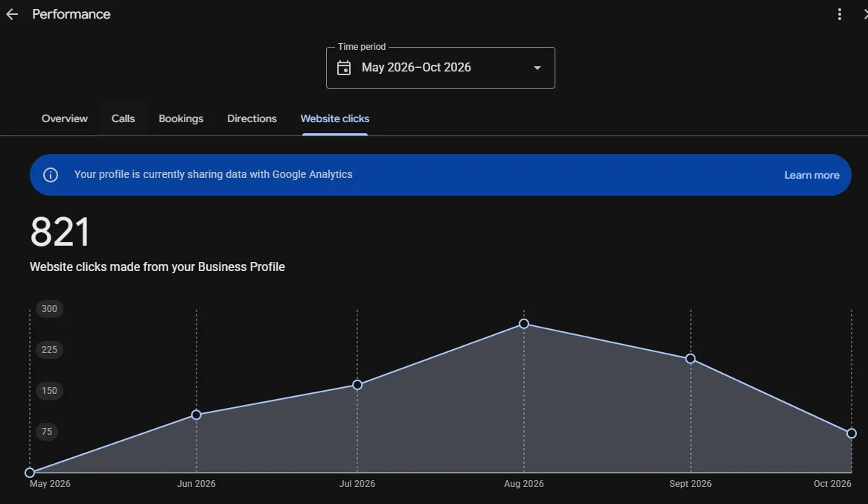Select the Sept 2026 data point

coord(690,359)
